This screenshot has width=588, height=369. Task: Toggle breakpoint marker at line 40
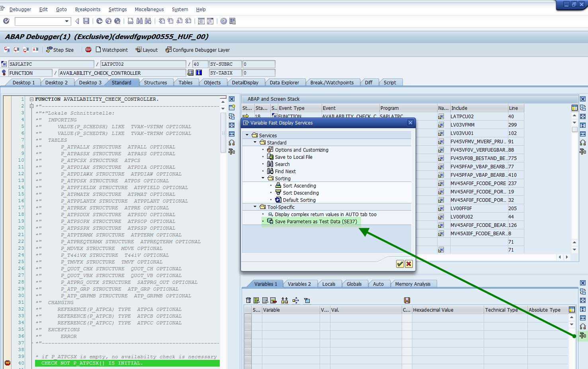7,363
